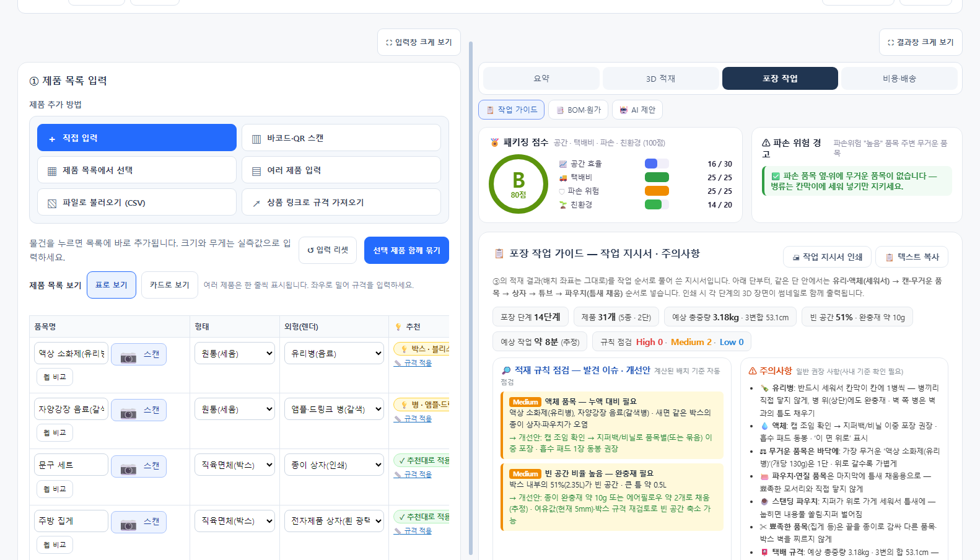980x560 pixels.
Task: Expand the input panel with 입력창 크게 보기
Action: (419, 42)
